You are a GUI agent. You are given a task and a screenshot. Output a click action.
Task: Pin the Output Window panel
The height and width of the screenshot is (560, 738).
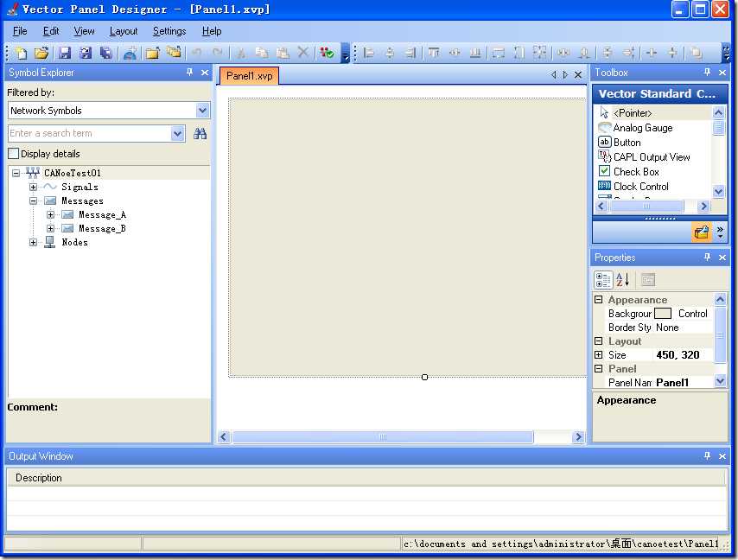coord(707,455)
